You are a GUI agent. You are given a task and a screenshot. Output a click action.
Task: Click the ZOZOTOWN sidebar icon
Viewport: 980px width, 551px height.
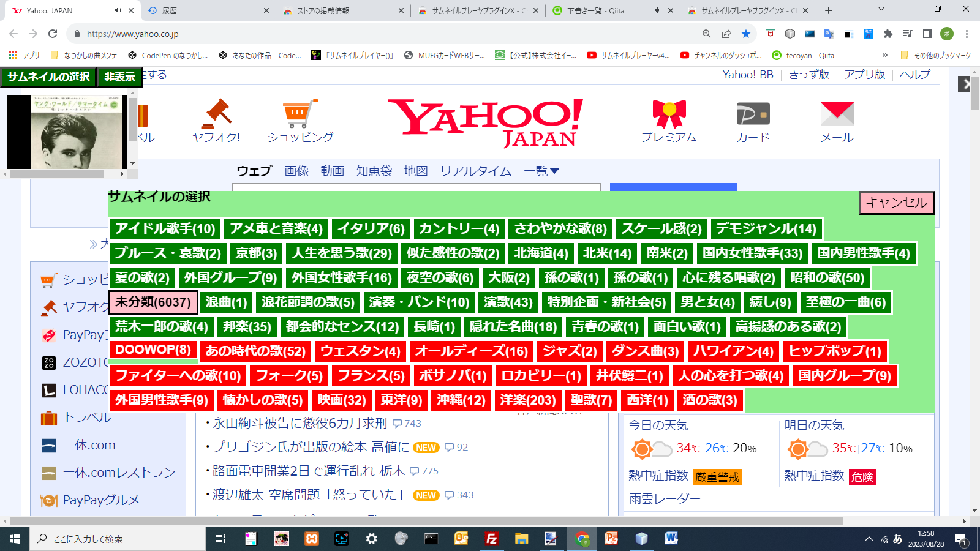[x=48, y=363]
